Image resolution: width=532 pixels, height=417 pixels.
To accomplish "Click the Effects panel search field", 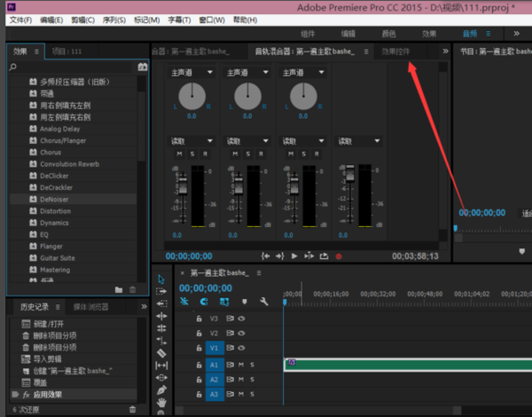I will pos(71,67).
